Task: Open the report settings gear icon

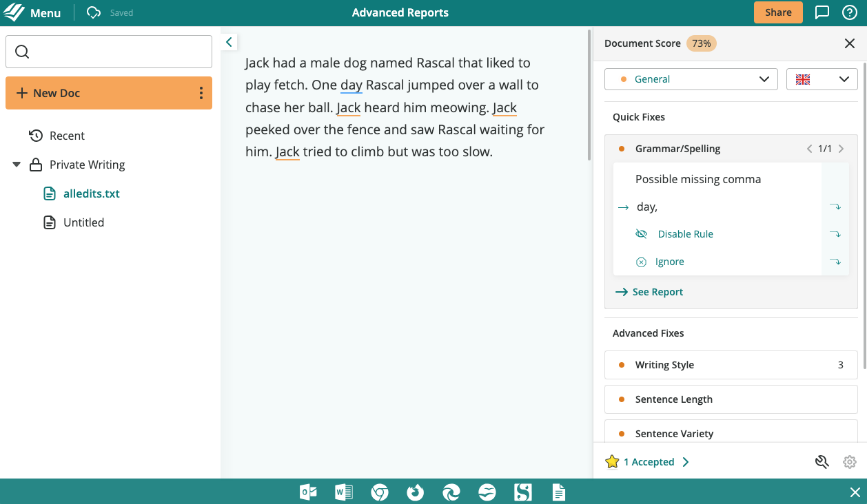Action: coord(850,462)
